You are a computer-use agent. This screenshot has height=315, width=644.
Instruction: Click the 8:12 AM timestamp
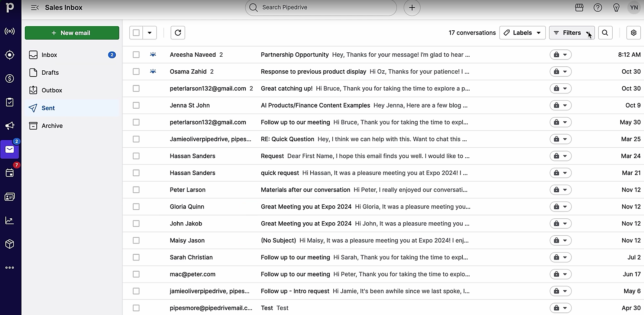[629, 54]
